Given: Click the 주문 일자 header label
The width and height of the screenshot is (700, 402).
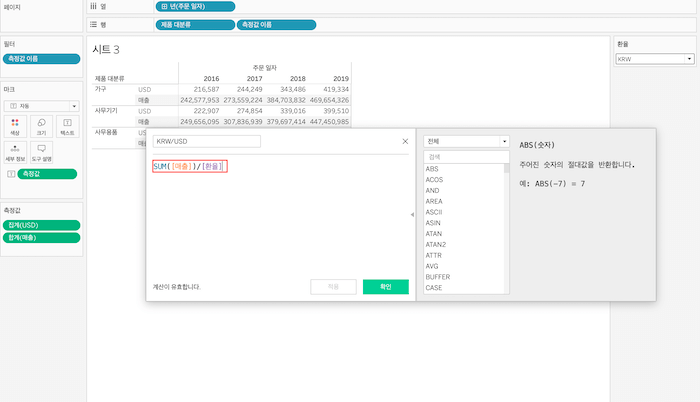Looking at the screenshot, I should pos(265,68).
